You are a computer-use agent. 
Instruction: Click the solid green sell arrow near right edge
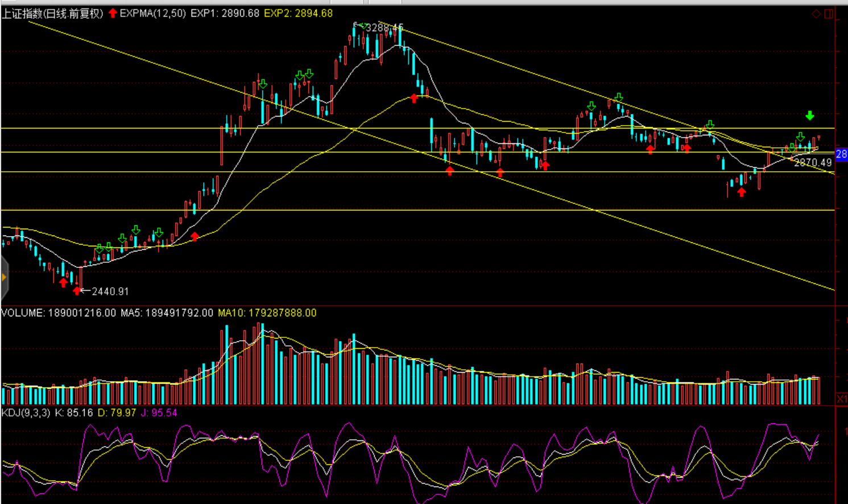pos(810,116)
